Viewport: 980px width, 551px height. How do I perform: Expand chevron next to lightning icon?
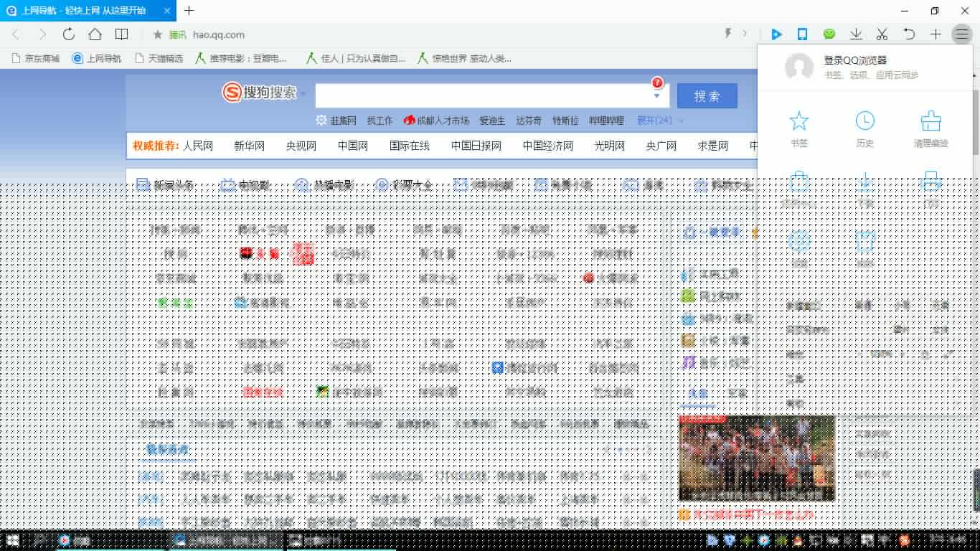point(745,34)
